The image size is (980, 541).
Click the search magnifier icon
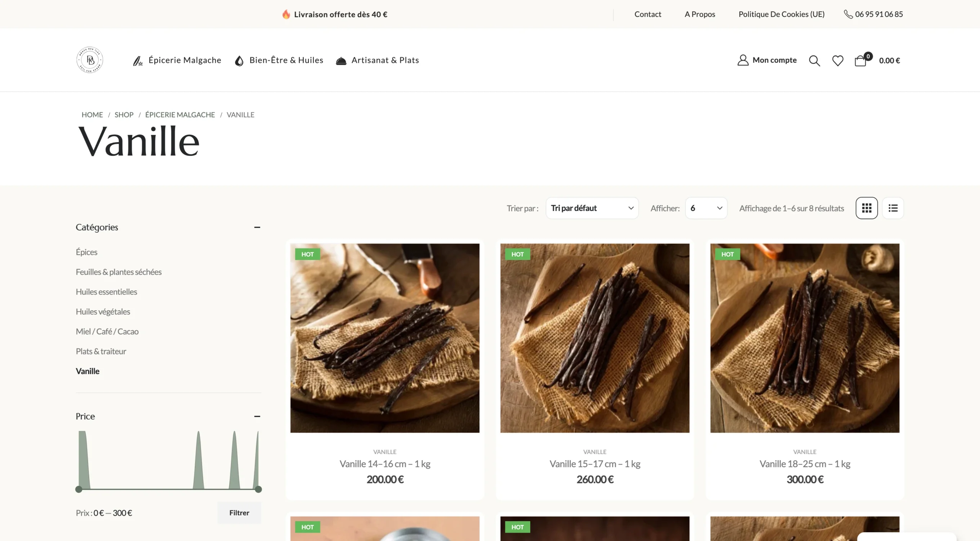(x=814, y=60)
